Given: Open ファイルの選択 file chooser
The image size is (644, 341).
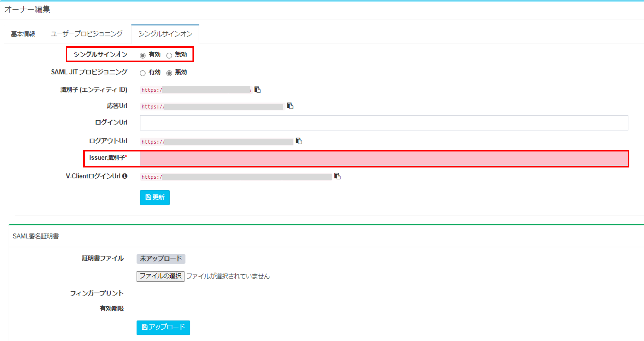Looking at the screenshot, I should pos(160,276).
